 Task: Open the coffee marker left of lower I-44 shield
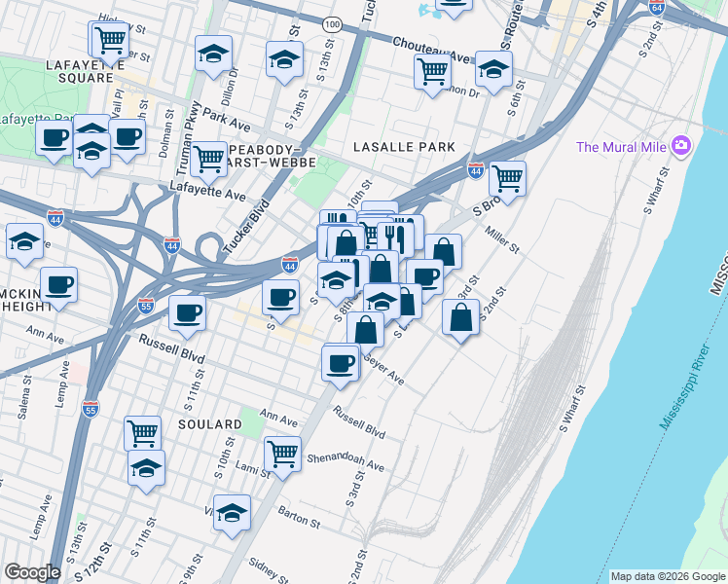[x=281, y=299]
